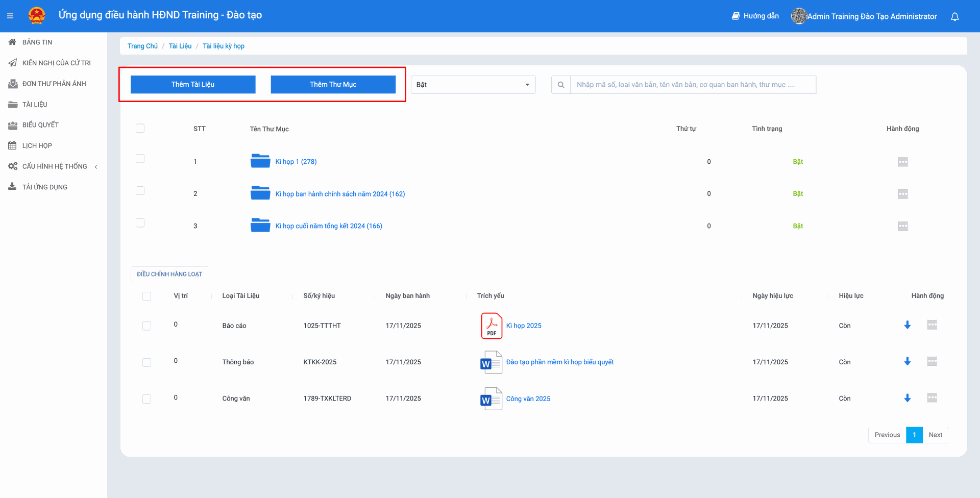This screenshot has height=498, width=980.
Task: Focus the document search input field
Action: point(692,85)
